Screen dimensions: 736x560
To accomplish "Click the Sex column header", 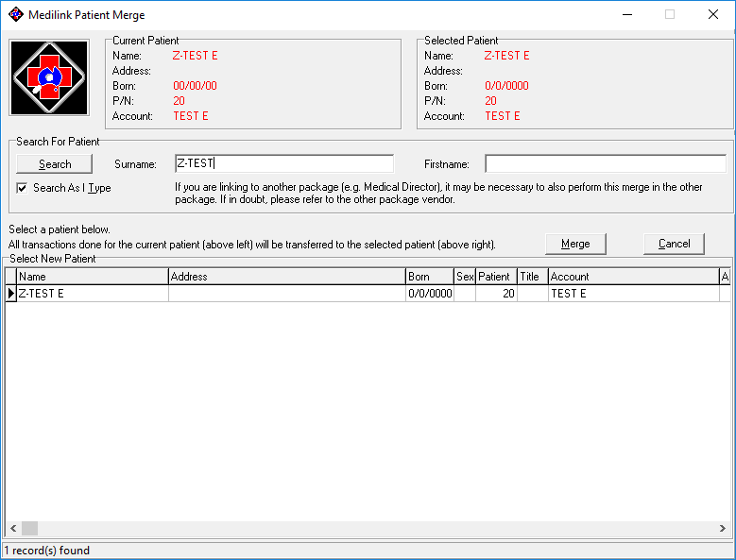I will 465,277.
